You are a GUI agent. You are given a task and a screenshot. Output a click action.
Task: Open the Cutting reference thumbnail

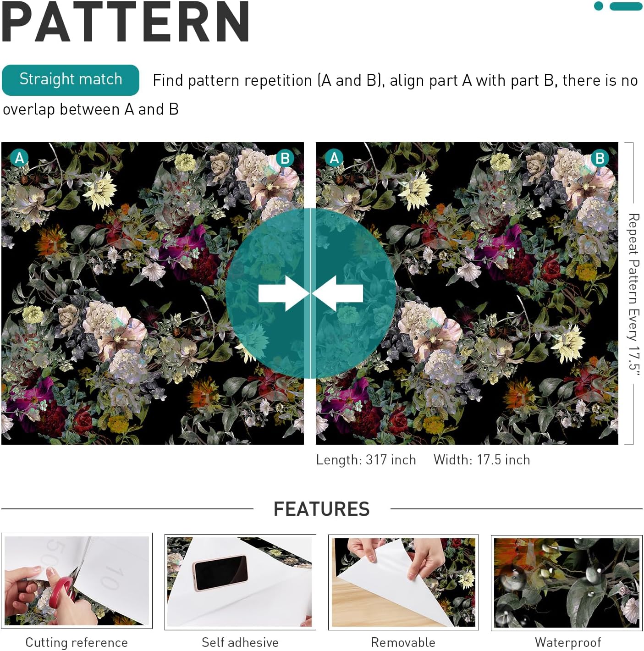click(x=77, y=581)
